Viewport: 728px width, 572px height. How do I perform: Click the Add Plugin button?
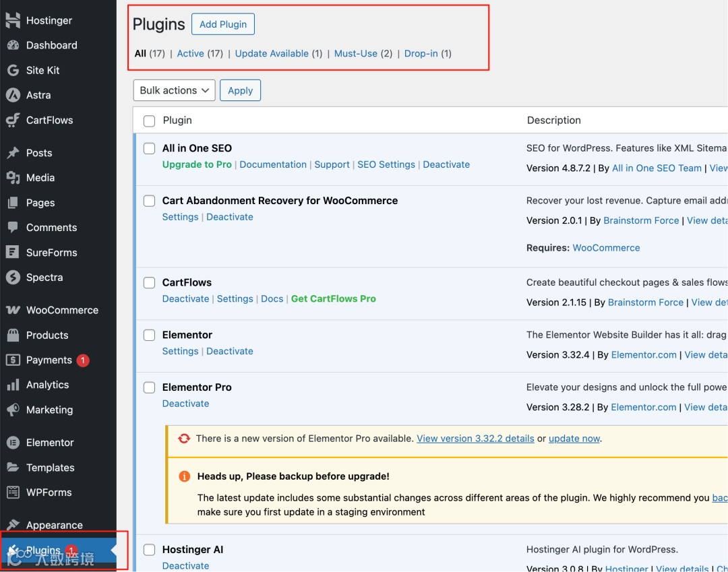(x=223, y=24)
